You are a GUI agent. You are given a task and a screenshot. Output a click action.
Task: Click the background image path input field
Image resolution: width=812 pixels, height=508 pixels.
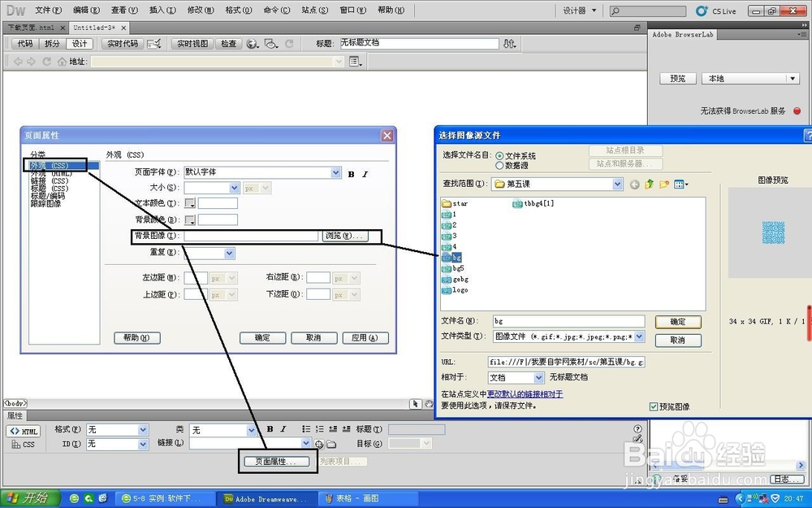click(x=251, y=237)
